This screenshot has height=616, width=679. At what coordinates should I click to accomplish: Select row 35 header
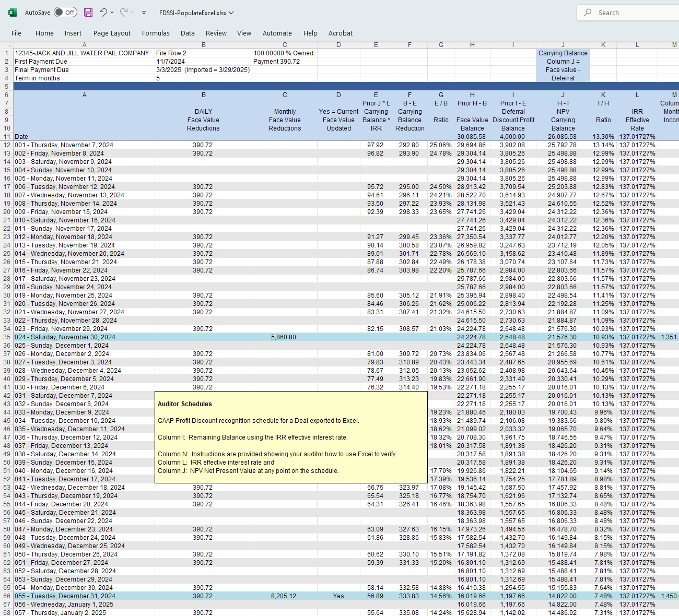pyautogui.click(x=7, y=337)
